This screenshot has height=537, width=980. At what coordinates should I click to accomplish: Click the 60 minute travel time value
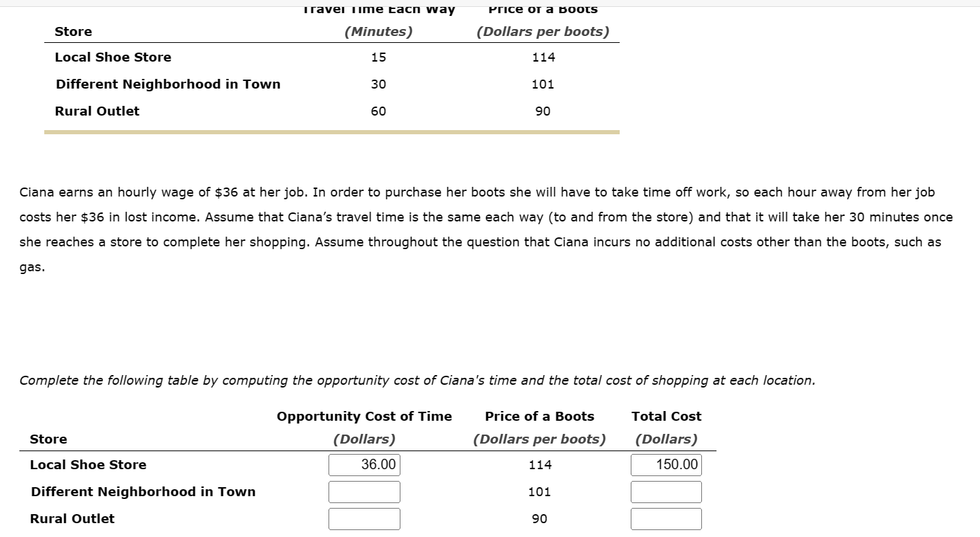[x=379, y=111]
